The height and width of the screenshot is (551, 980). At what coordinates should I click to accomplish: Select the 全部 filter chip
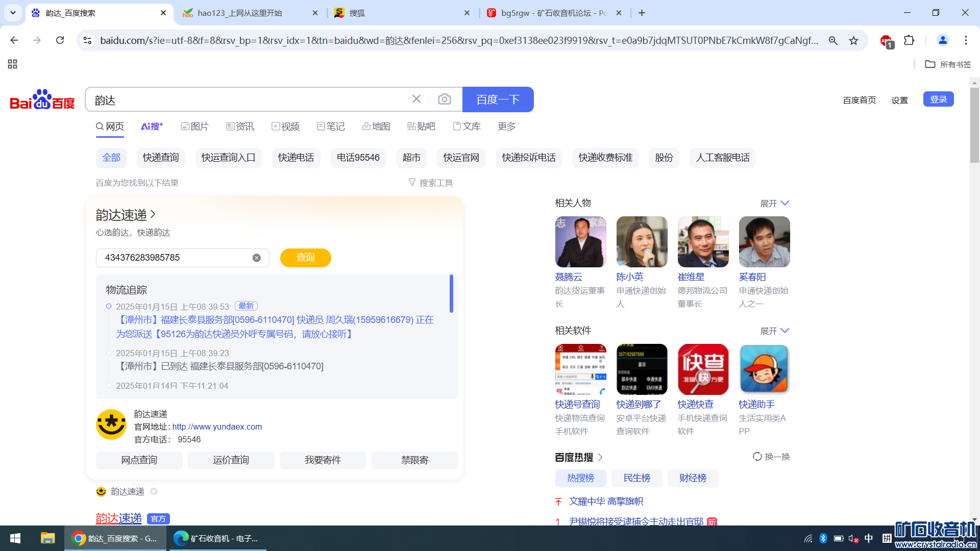click(111, 158)
